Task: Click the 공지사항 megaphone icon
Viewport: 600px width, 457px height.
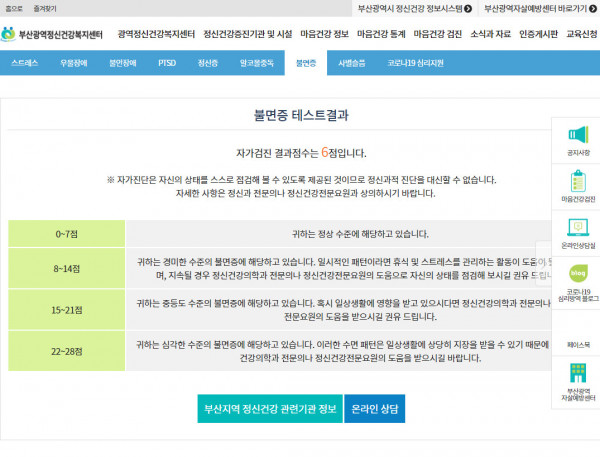Action: click(x=576, y=136)
